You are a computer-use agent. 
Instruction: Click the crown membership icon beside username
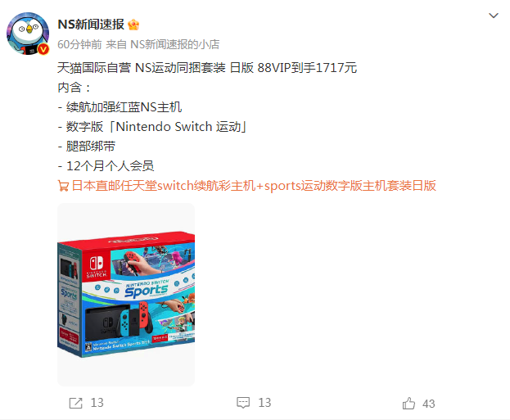pos(133,25)
